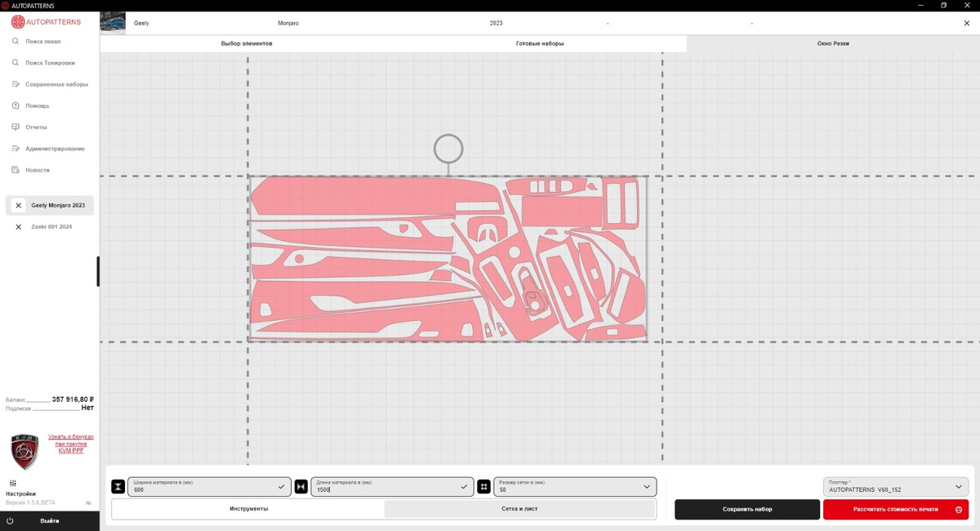Screen dimensions: 980x531
Task: Open Поиск Тонировки search
Action: (48, 63)
